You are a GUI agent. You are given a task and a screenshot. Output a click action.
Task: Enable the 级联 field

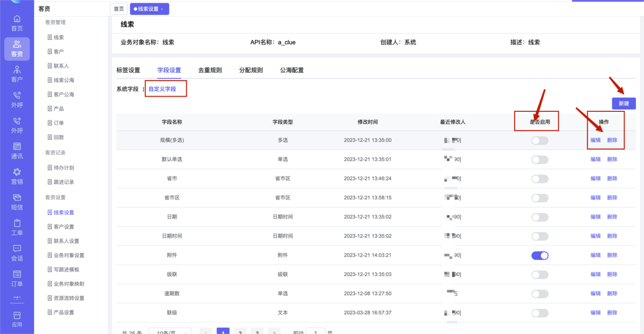[540, 275]
